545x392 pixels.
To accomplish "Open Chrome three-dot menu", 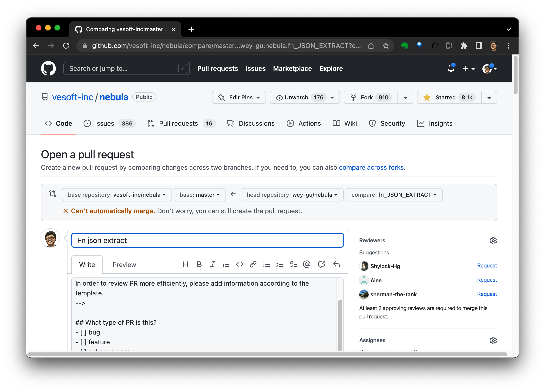I will [x=508, y=45].
